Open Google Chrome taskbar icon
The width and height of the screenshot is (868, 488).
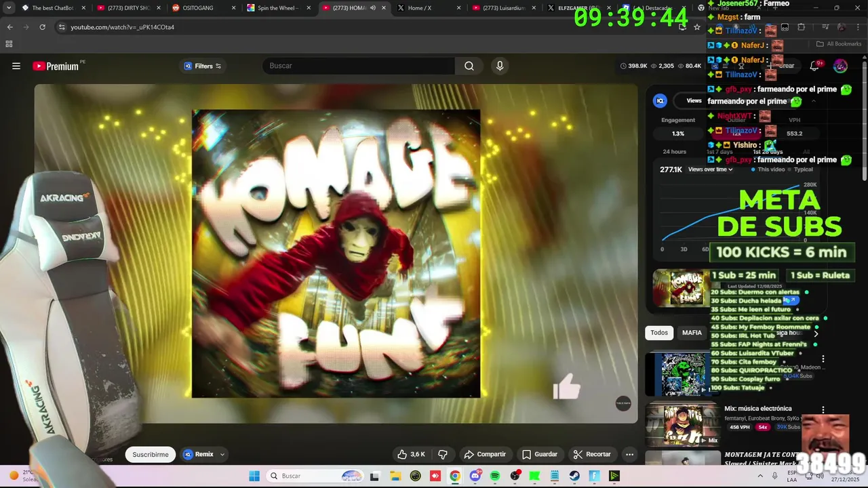click(x=455, y=476)
